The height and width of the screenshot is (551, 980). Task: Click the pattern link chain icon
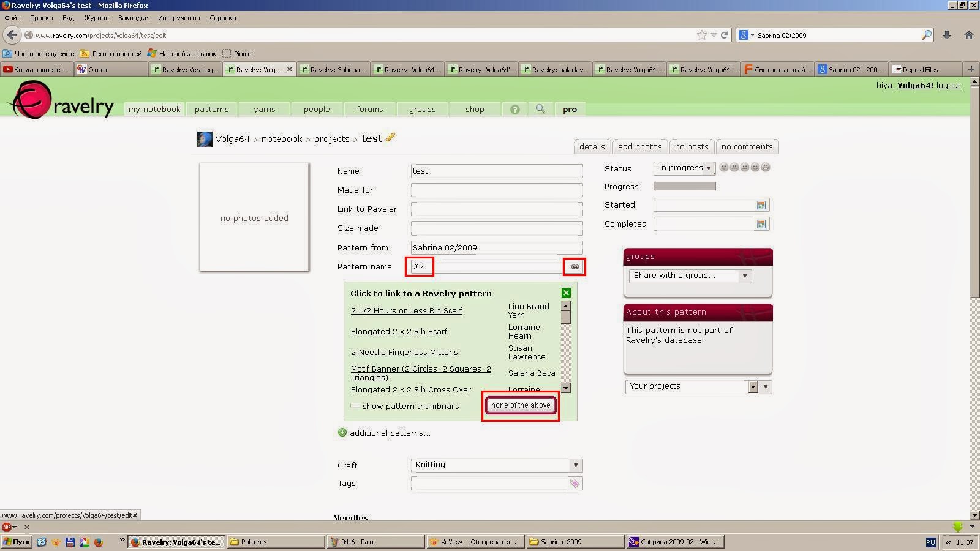[x=575, y=267]
